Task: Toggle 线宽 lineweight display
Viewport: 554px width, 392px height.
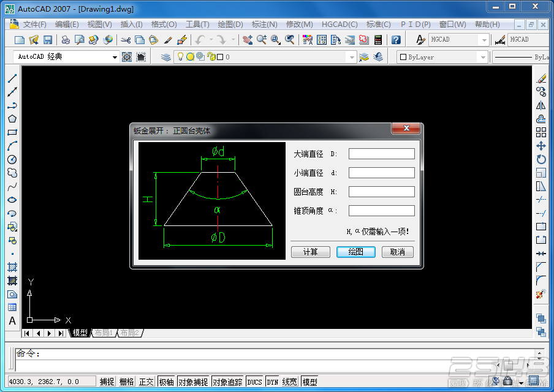Action: (x=290, y=382)
